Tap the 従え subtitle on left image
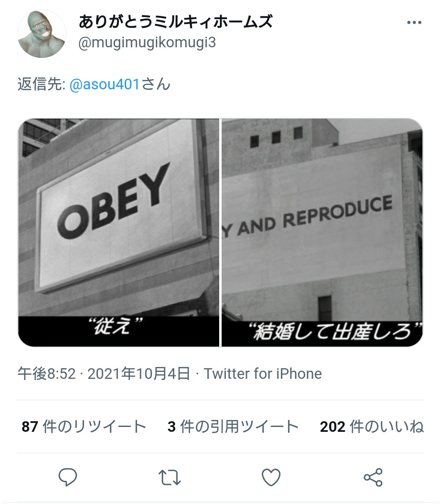The height and width of the screenshot is (504, 440). (116, 327)
